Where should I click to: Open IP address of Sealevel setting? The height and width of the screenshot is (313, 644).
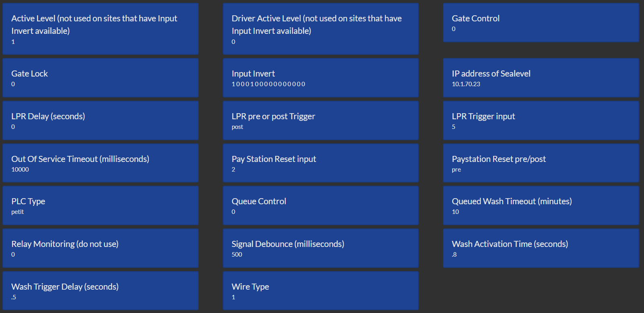pyautogui.click(x=541, y=78)
